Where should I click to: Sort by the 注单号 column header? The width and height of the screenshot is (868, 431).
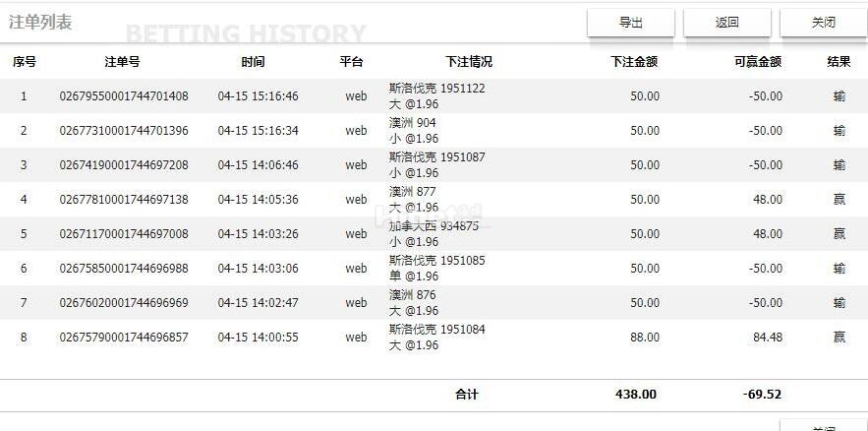click(123, 62)
